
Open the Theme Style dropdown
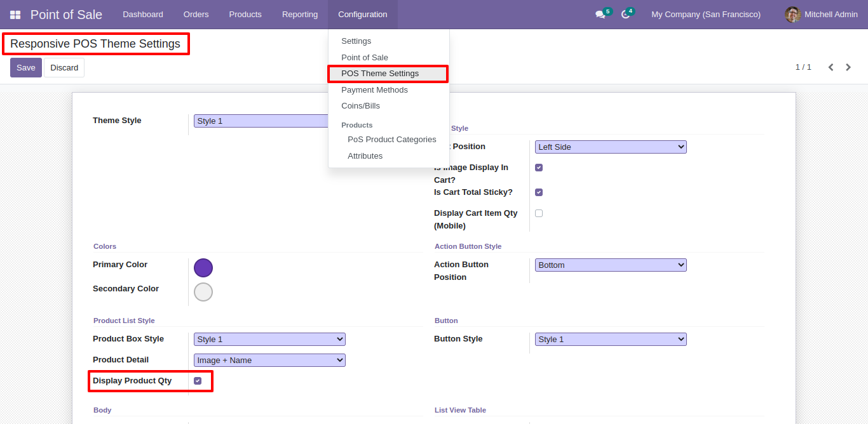tap(261, 121)
